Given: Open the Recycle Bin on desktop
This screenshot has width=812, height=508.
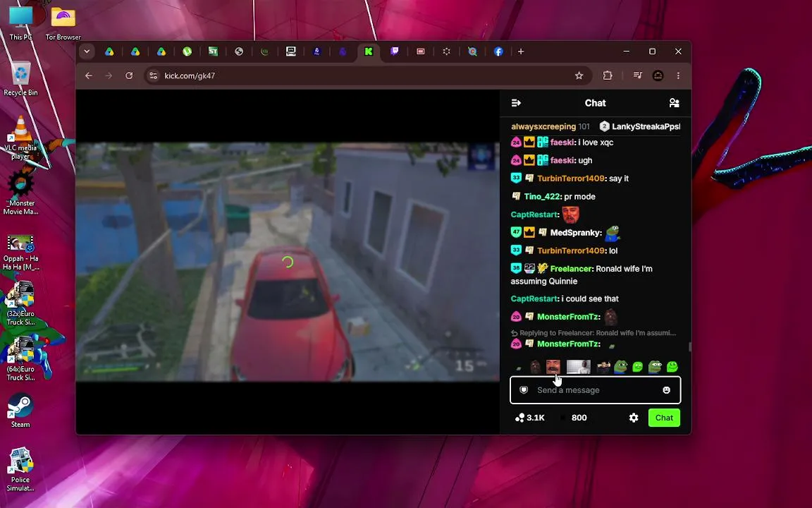Looking at the screenshot, I should [20, 79].
